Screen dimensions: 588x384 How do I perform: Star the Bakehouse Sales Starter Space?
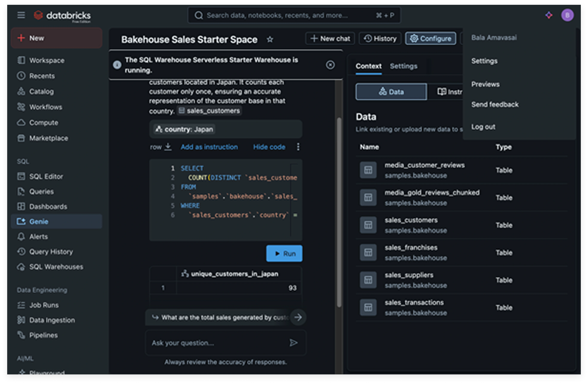[x=270, y=39]
